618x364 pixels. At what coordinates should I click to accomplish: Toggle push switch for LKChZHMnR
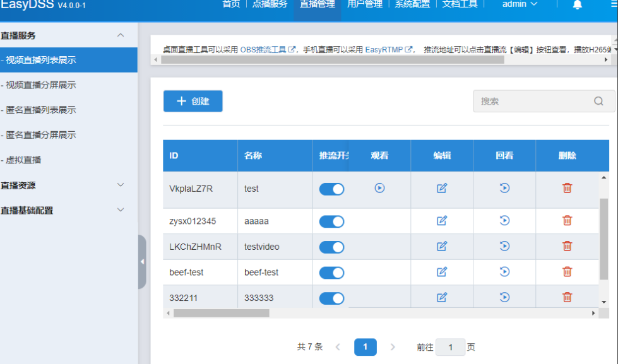tap(331, 247)
